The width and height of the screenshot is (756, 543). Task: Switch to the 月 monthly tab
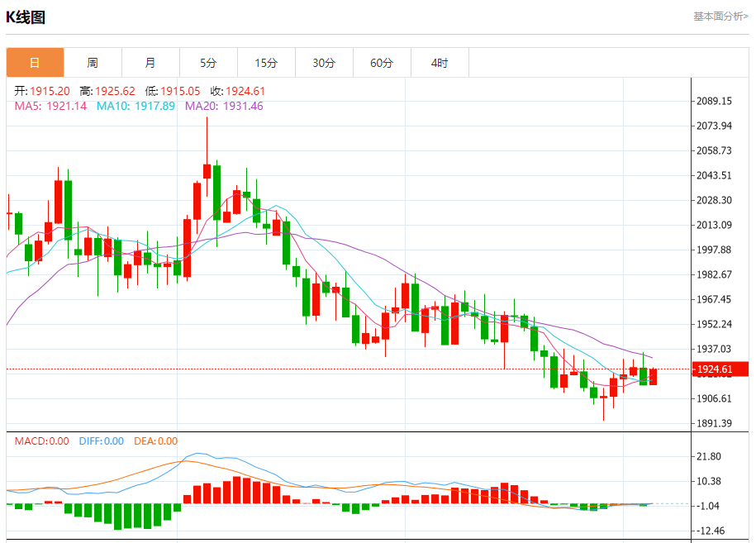tap(150, 63)
